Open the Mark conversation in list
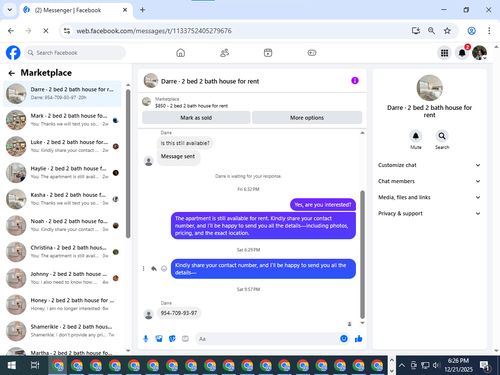 point(62,120)
